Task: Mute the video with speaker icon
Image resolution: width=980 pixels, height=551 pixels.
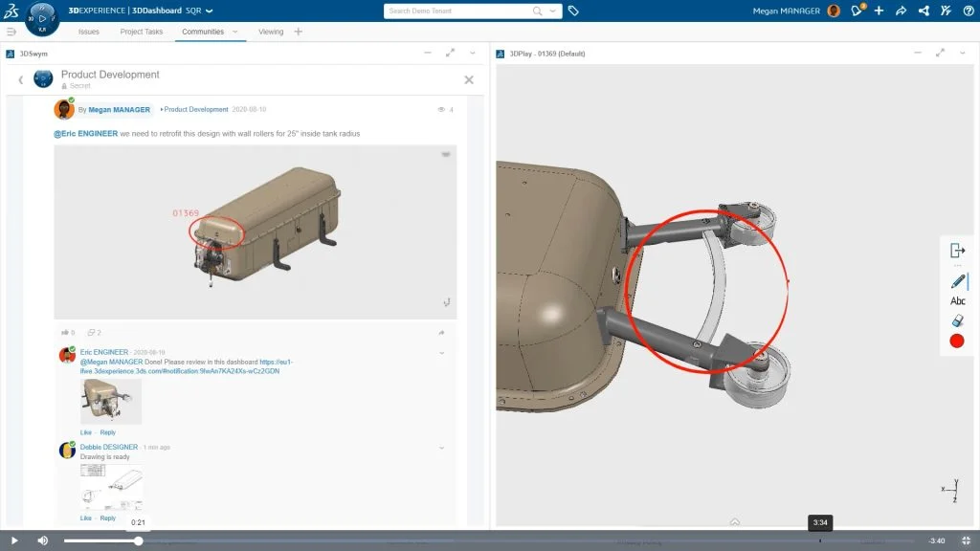Action: [43, 540]
